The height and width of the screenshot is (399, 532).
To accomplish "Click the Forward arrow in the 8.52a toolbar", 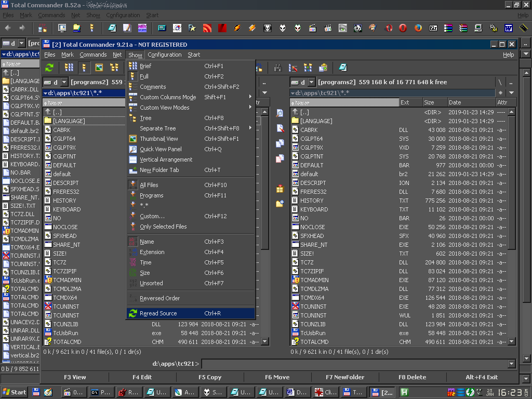I will (22, 28).
